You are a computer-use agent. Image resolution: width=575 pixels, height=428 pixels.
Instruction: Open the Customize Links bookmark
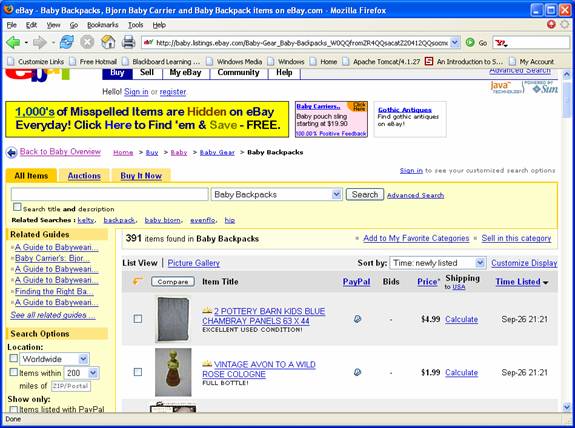(36, 62)
